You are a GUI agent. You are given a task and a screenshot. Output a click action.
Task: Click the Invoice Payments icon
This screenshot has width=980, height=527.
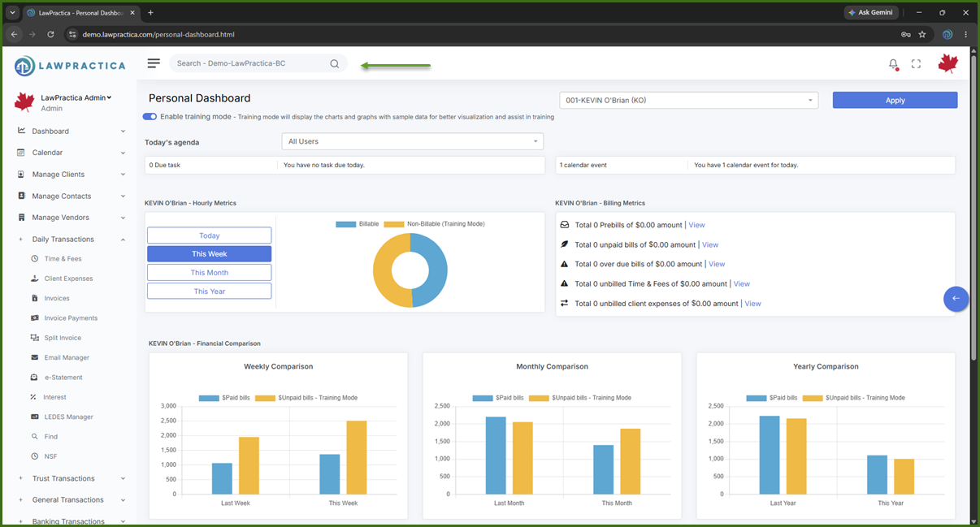click(x=34, y=317)
